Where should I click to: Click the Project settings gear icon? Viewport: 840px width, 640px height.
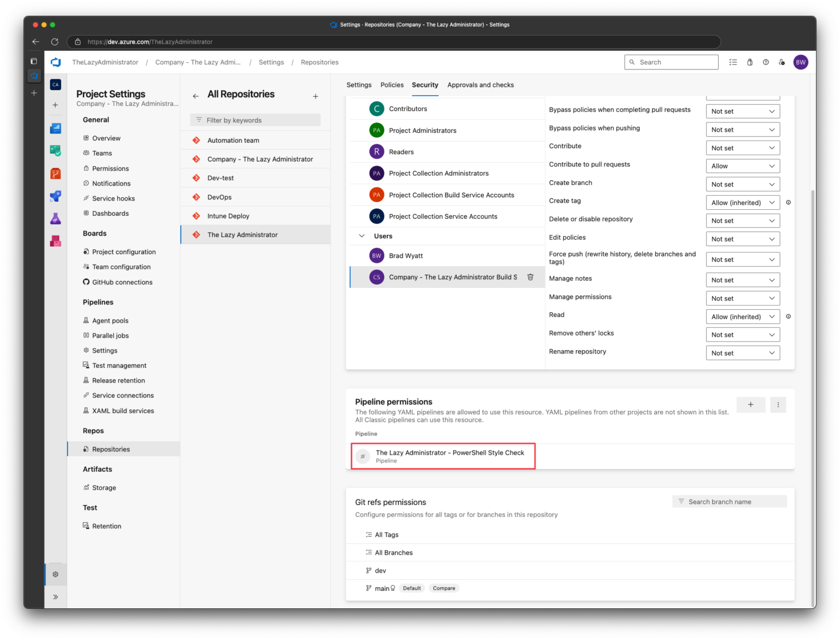55,574
